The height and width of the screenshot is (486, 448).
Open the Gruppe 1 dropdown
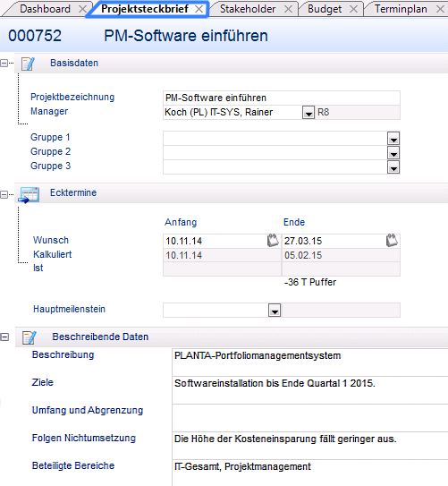[x=393, y=139]
